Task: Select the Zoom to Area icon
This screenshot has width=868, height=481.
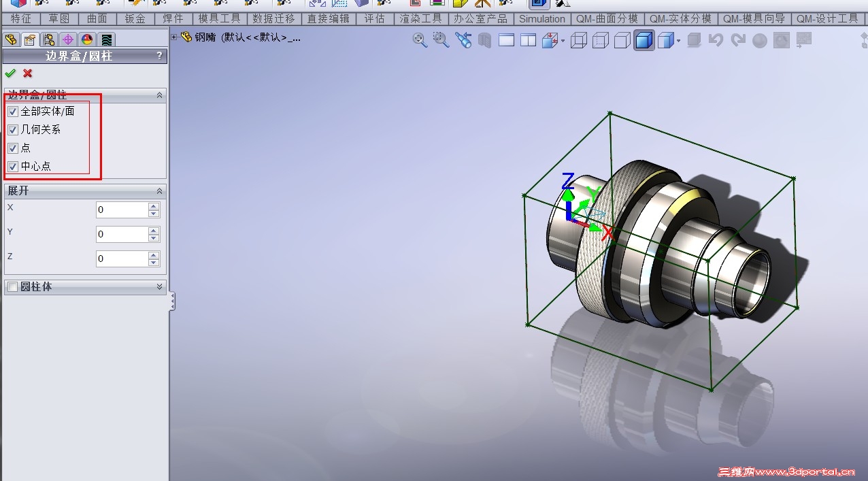Action: 441,40
